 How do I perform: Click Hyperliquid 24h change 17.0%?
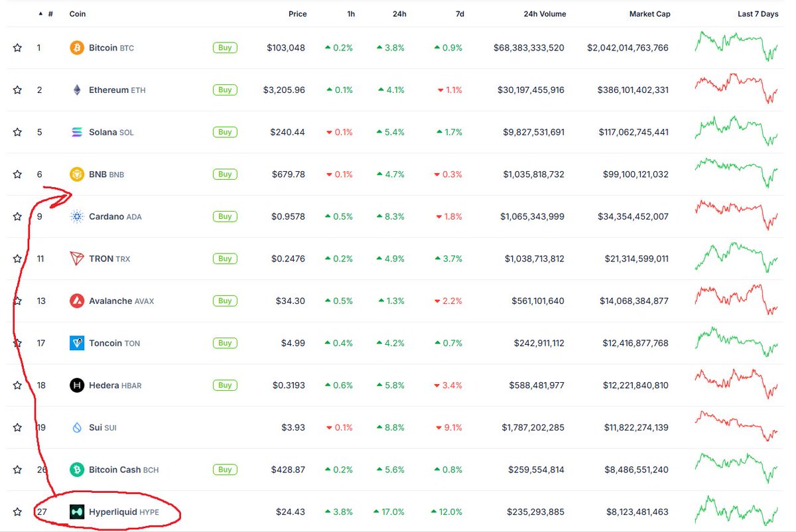(x=390, y=511)
